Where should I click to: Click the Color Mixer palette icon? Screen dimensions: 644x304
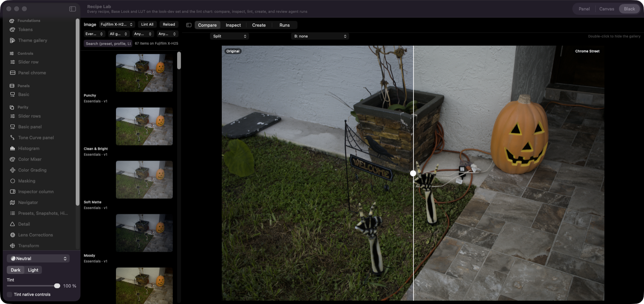(13, 159)
